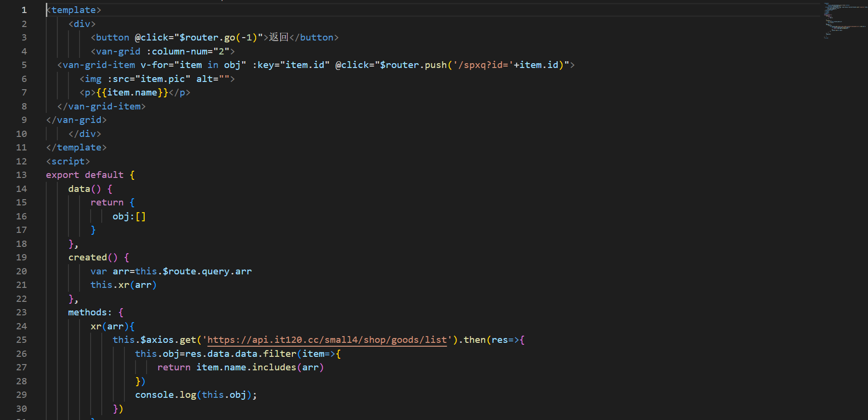Click the $router.go(-1) expression
Image resolution: width=868 pixels, height=420 pixels.
218,38
